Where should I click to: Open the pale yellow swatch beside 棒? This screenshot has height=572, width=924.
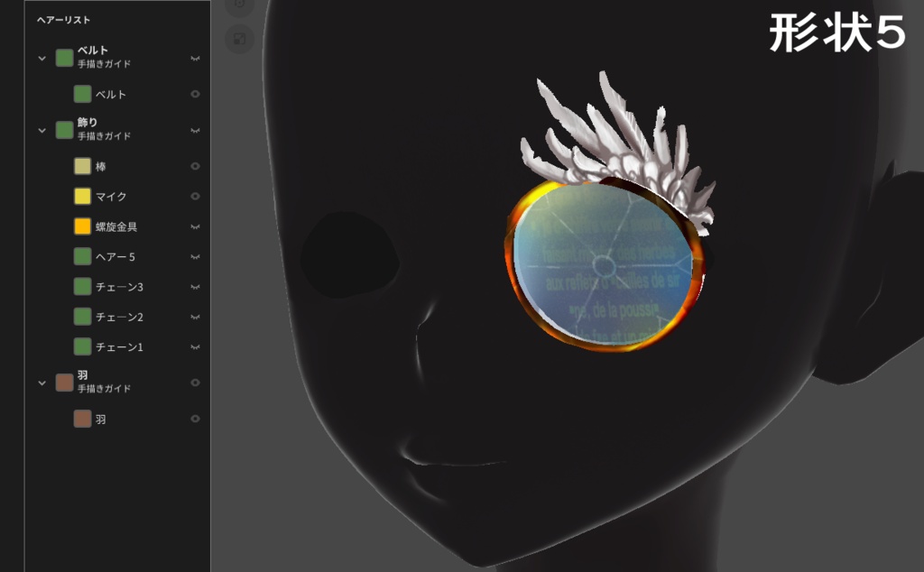pyautogui.click(x=82, y=166)
